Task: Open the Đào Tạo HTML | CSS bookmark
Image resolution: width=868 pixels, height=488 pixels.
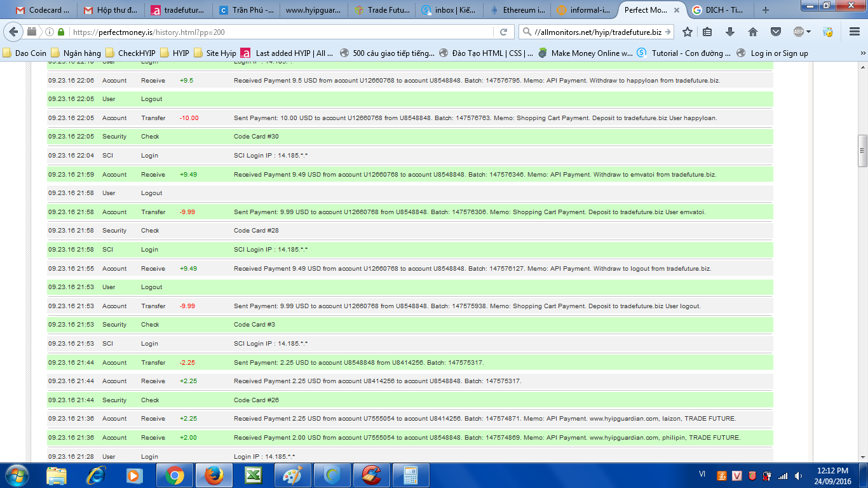Action: (x=486, y=53)
